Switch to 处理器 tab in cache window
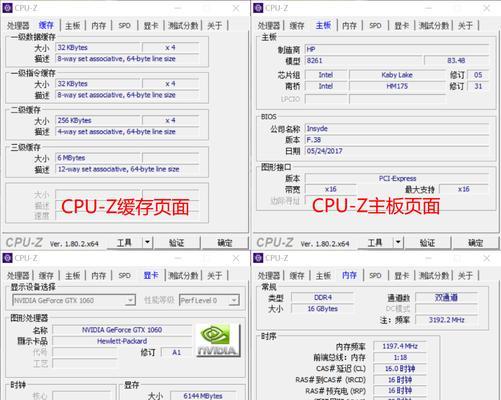The image size is (501, 400). click(18, 25)
